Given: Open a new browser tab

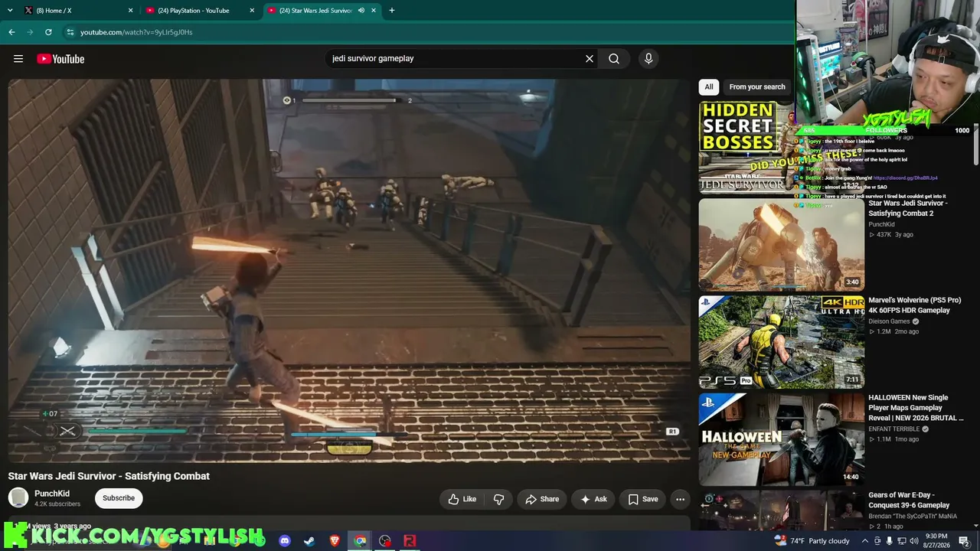Looking at the screenshot, I should [x=392, y=11].
